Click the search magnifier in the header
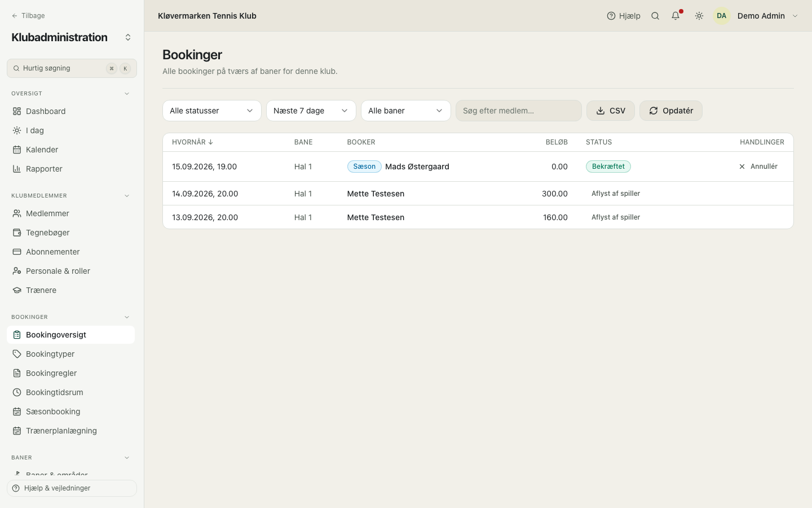The image size is (812, 508). [x=655, y=16]
